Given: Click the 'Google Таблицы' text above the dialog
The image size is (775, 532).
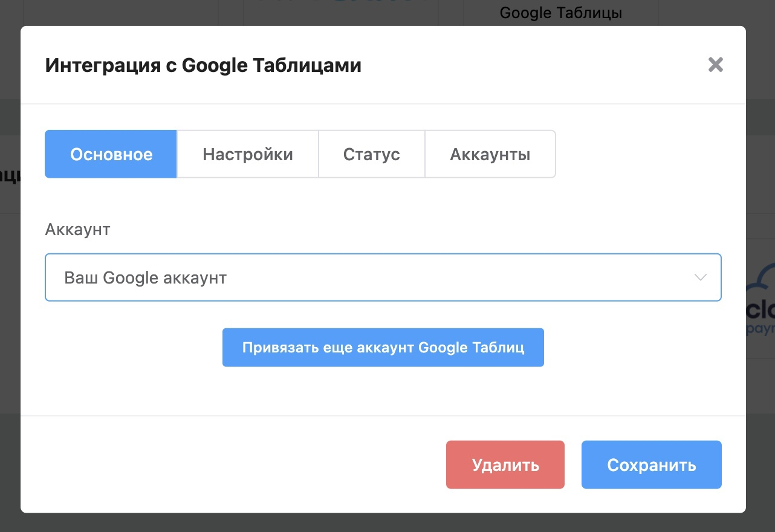Looking at the screenshot, I should point(560,12).
